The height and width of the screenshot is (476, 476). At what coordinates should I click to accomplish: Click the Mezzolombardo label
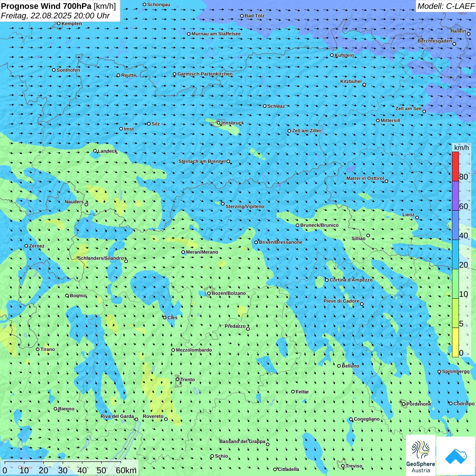(194, 350)
